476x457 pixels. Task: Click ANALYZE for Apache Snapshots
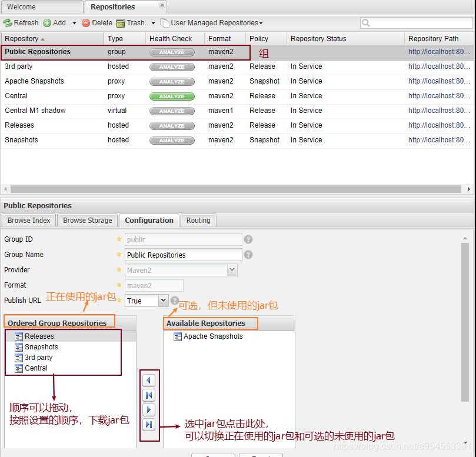click(x=172, y=82)
